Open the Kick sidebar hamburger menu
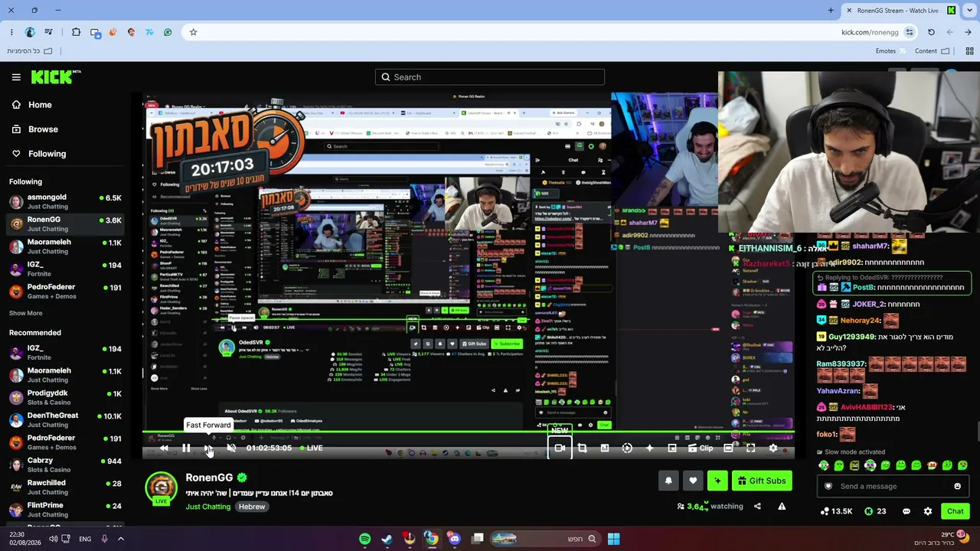This screenshot has height=551, width=980. pyautogui.click(x=16, y=77)
